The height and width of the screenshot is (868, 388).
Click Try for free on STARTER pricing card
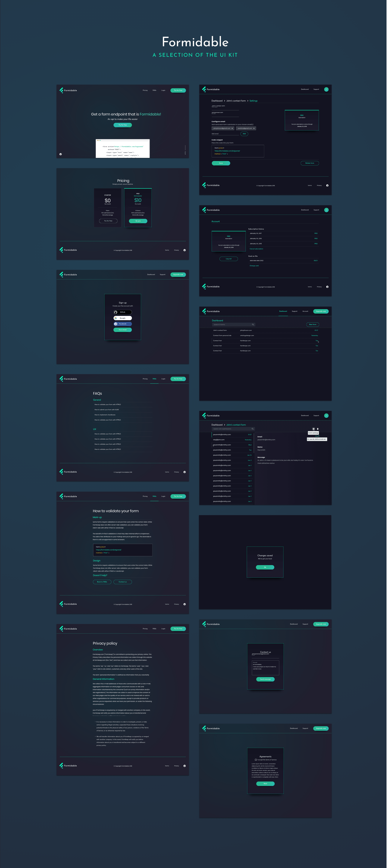click(108, 221)
